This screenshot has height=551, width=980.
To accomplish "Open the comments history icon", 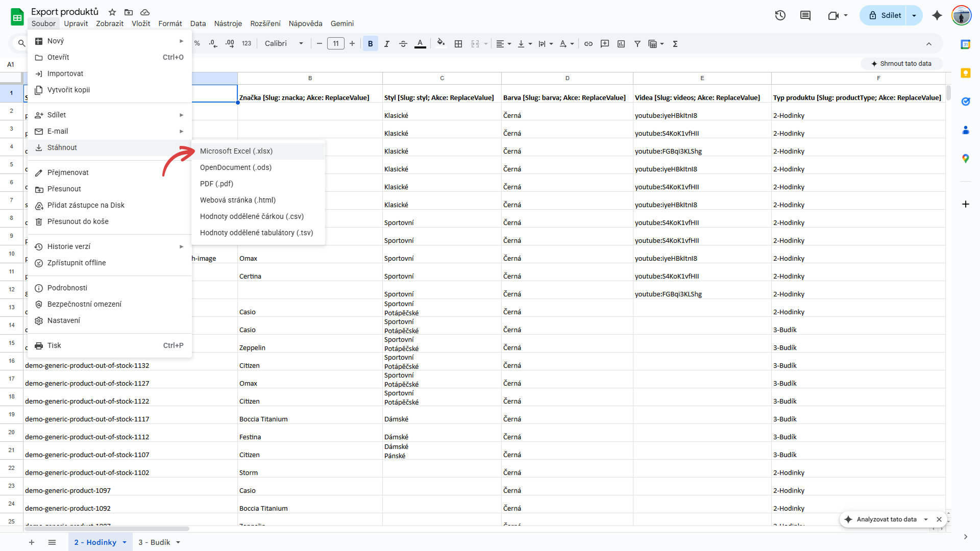I will (x=805, y=15).
